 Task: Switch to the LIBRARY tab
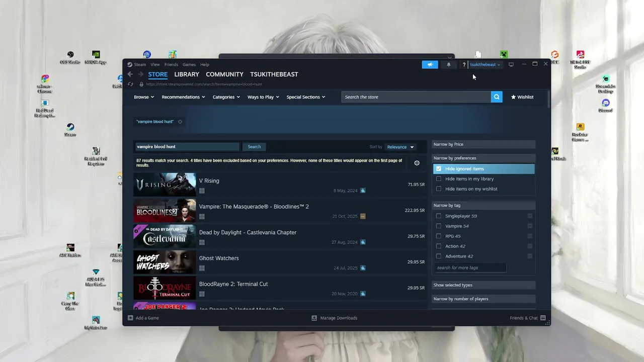point(187,74)
